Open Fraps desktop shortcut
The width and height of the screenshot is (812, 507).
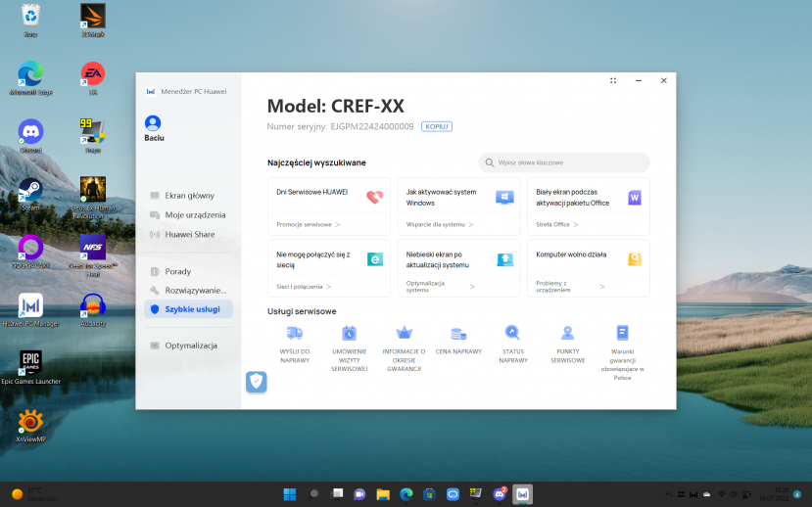coord(93,136)
